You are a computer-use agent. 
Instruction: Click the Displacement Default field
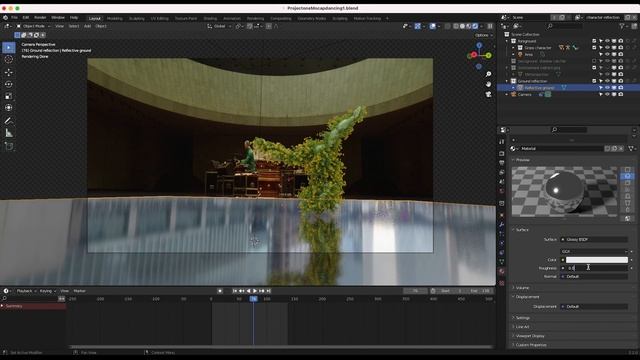594,307
